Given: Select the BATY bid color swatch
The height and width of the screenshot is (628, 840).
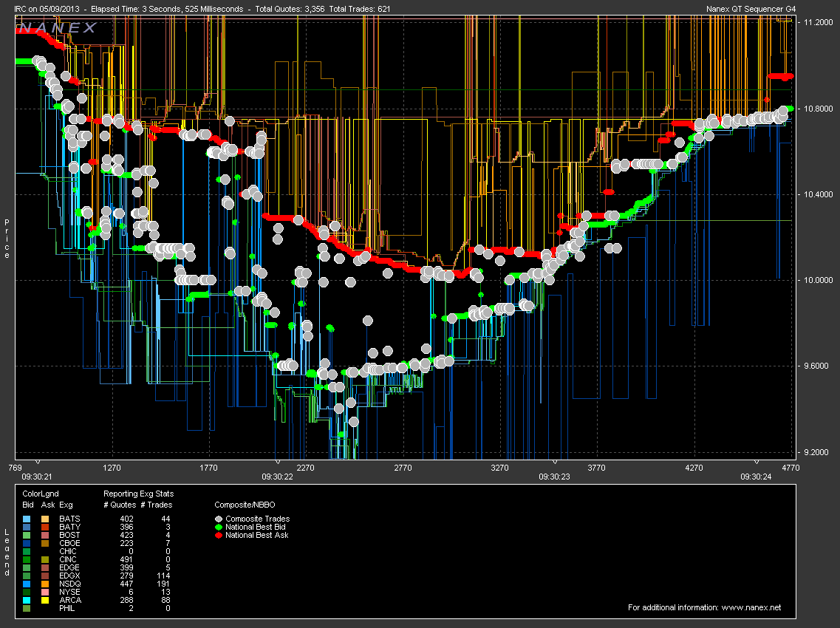Looking at the screenshot, I should coord(27,527).
